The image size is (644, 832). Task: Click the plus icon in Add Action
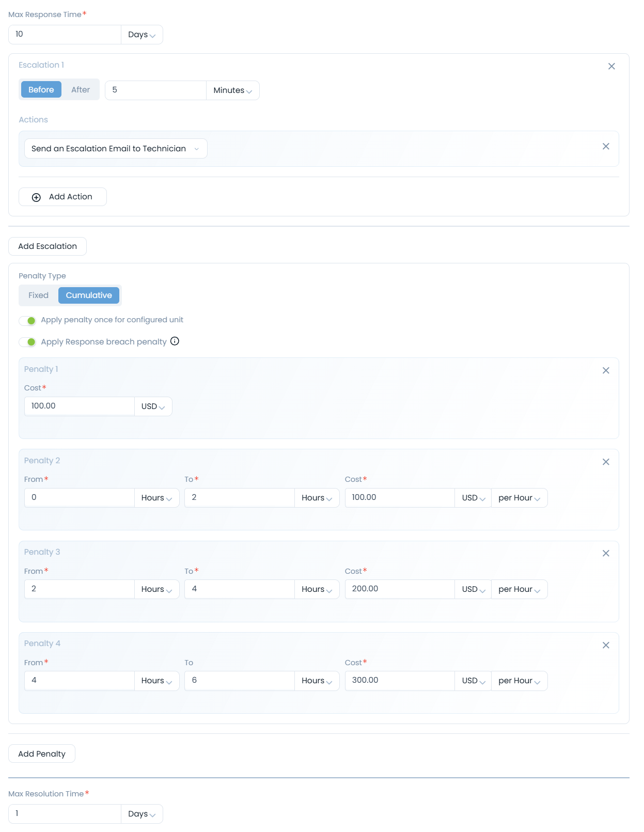click(x=36, y=197)
